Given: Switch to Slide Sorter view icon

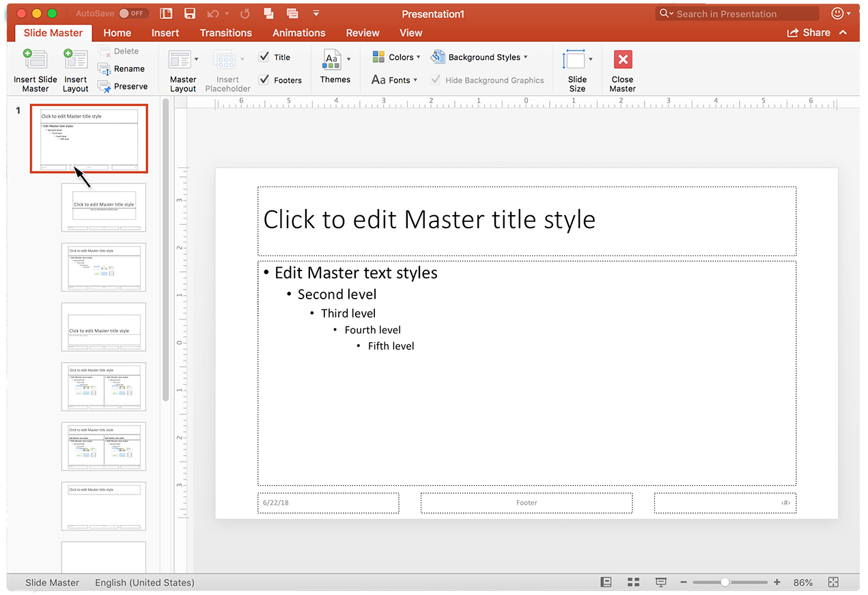Looking at the screenshot, I should [x=633, y=583].
